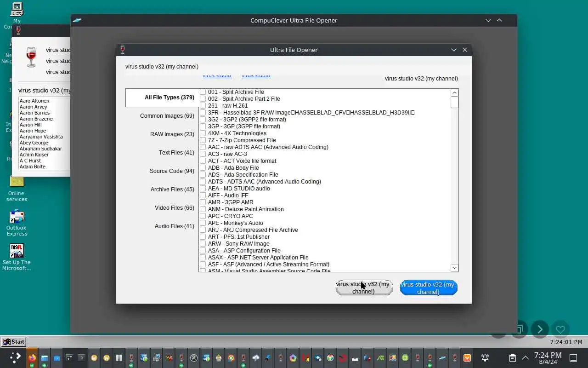Click the orange bookmark icon in the taskbar
This screenshot has height=368, width=588.
pyautogui.click(x=467, y=357)
